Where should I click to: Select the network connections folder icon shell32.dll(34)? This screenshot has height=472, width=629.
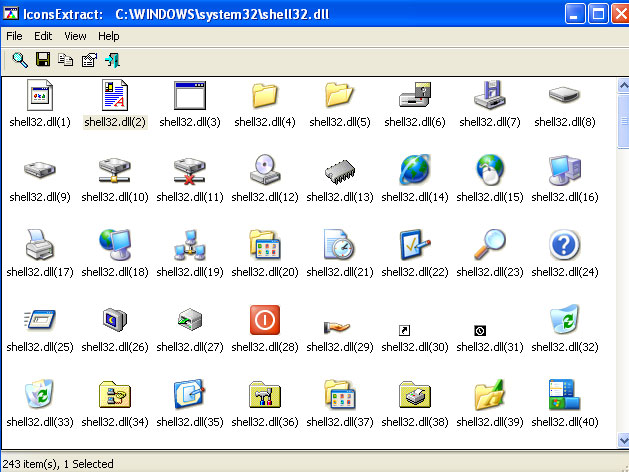point(115,395)
